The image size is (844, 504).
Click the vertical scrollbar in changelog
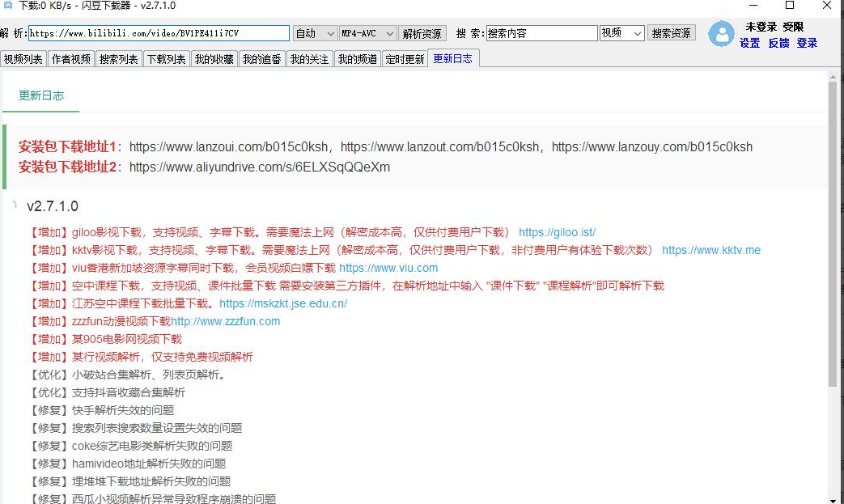[x=833, y=235]
